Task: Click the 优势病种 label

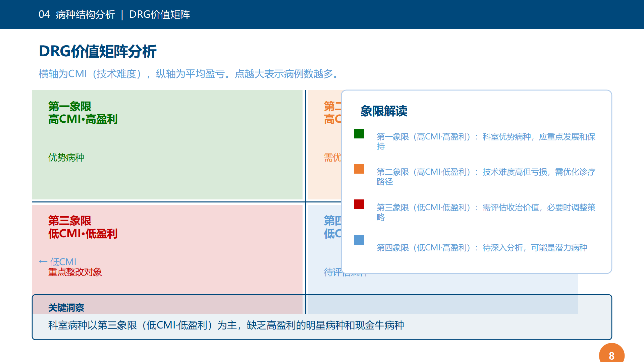Action: click(66, 158)
